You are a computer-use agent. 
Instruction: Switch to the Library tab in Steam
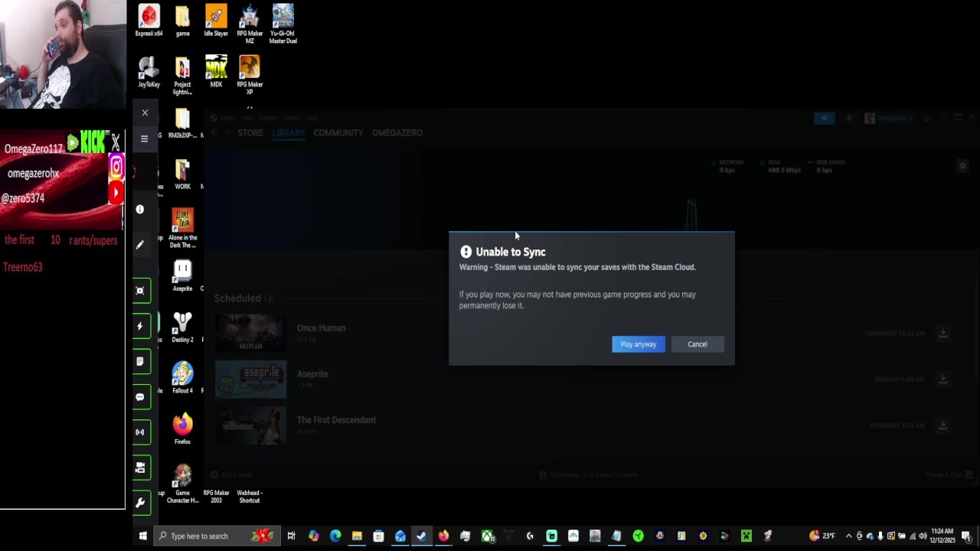tap(288, 132)
